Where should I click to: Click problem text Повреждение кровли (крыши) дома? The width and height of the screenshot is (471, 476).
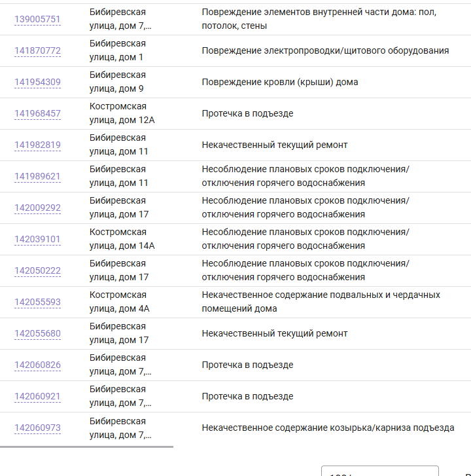click(x=280, y=82)
